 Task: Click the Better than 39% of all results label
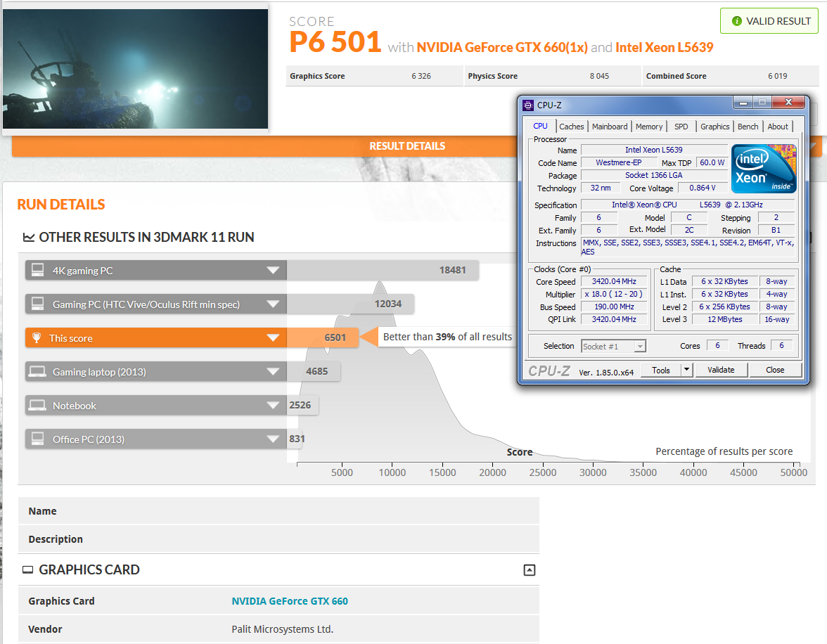point(447,337)
